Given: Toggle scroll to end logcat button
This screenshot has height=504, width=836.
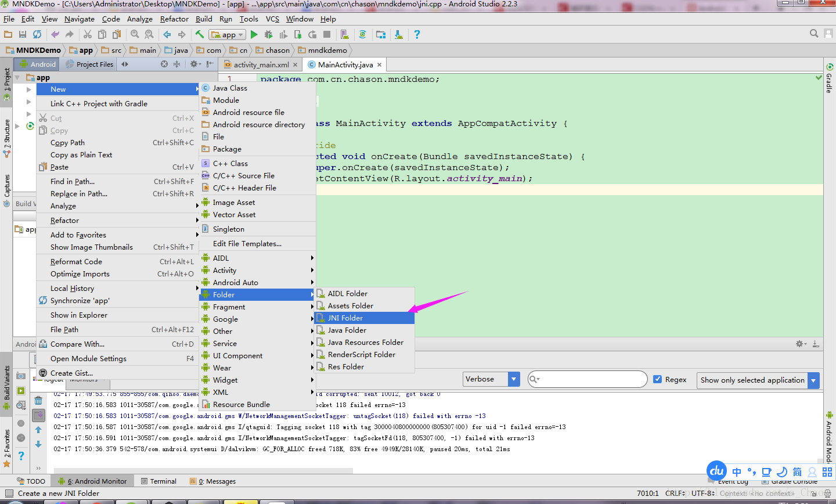Looking at the screenshot, I should point(38,415).
